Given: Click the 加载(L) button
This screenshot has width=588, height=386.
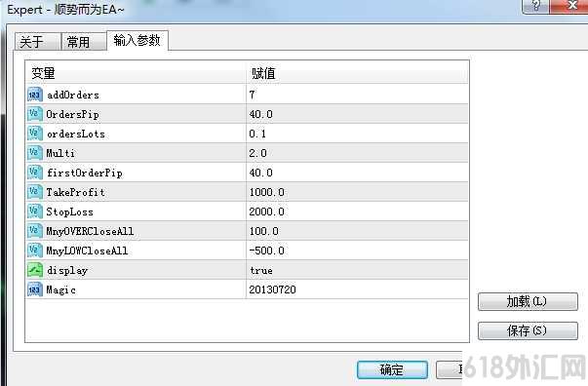Looking at the screenshot, I should [x=528, y=301].
